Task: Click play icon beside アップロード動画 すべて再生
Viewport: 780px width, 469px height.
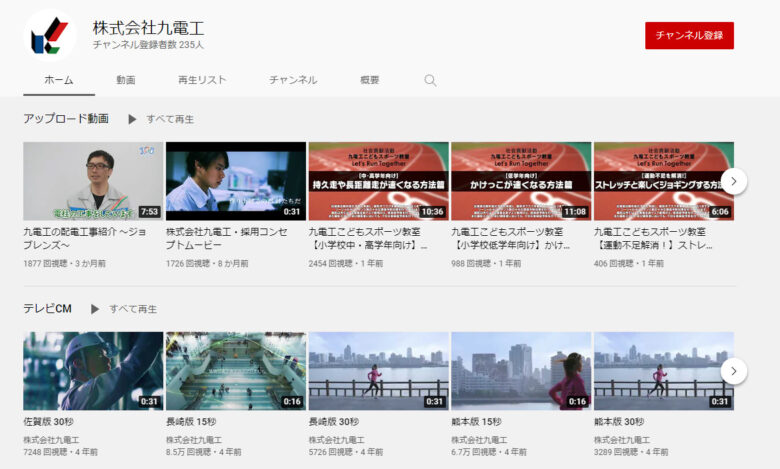Action: 132,119
